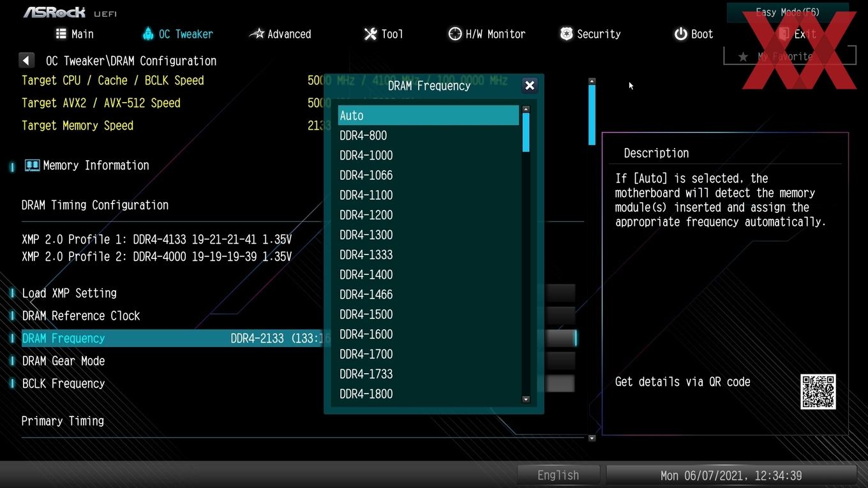Image resolution: width=868 pixels, height=488 pixels.
Task: Select DDR4-1466 in the list
Action: click(x=428, y=294)
